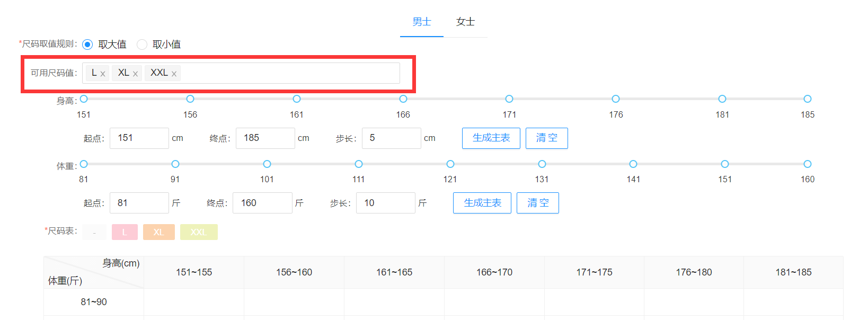Focus the weight 终点 field showing 160
Image resolution: width=868 pixels, height=320 pixels.
(x=263, y=203)
